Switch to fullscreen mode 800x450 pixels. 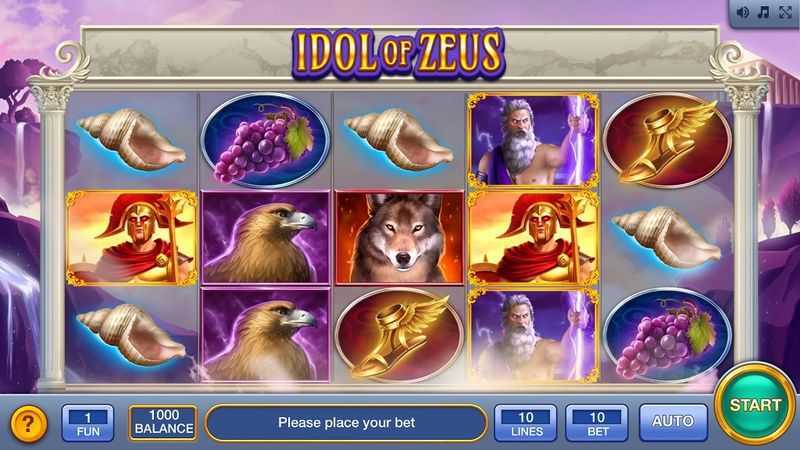pyautogui.click(x=785, y=12)
